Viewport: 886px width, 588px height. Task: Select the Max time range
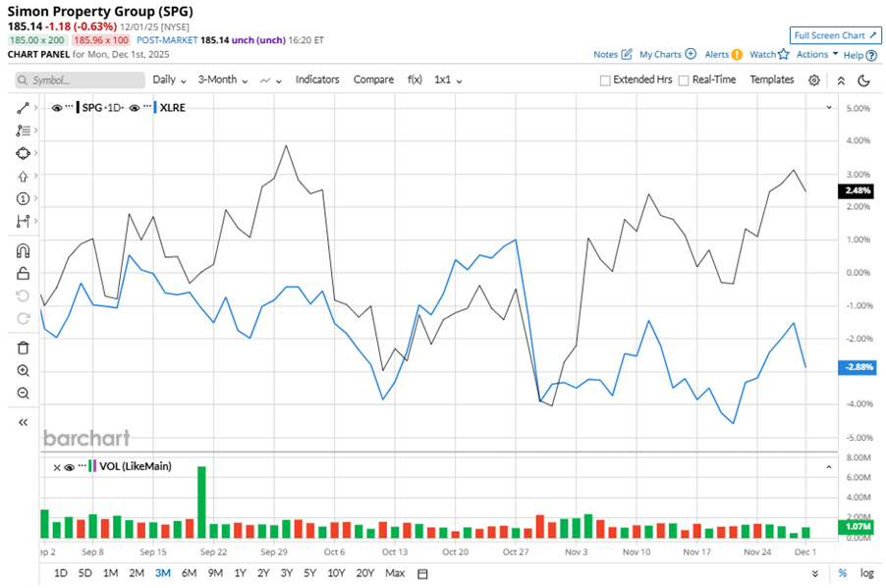(395, 573)
